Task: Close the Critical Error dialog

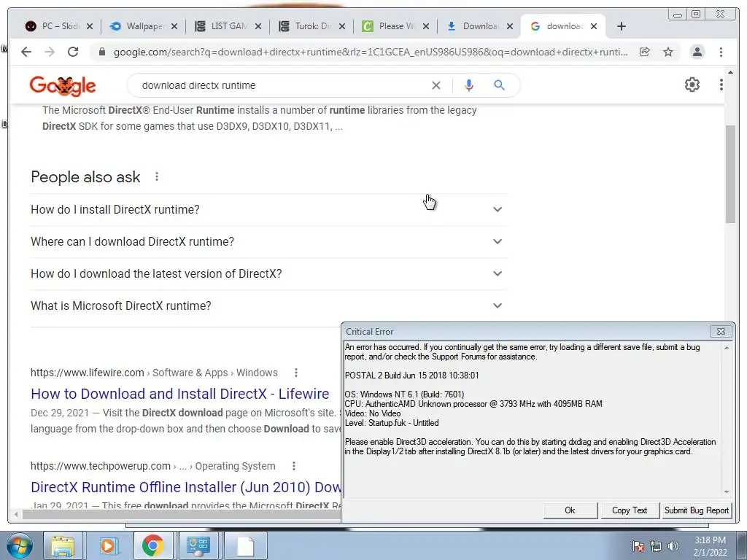Action: (721, 332)
